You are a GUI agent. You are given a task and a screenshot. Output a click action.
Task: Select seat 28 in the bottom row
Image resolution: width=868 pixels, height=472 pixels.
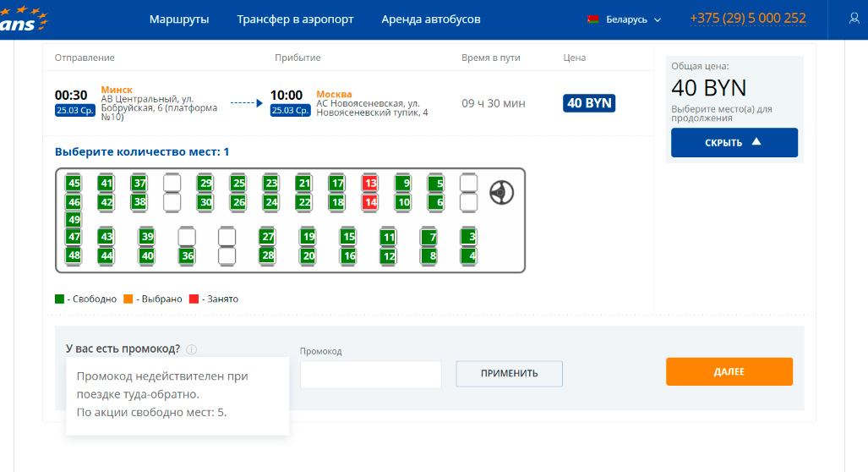point(267,255)
